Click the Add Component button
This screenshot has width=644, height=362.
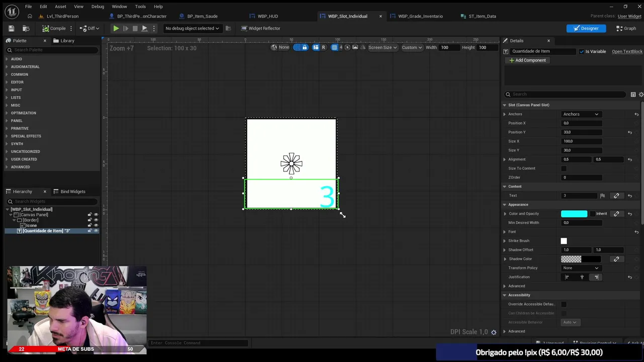527,60
